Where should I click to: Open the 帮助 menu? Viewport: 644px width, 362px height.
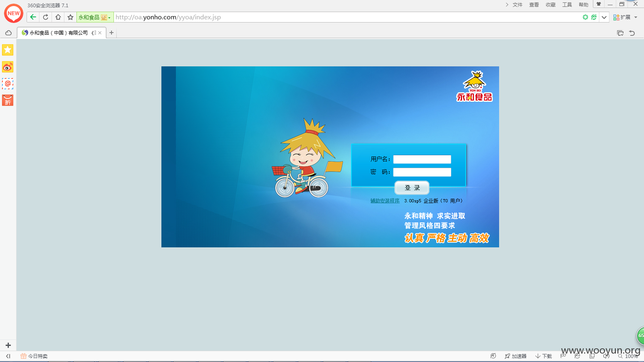point(583,5)
